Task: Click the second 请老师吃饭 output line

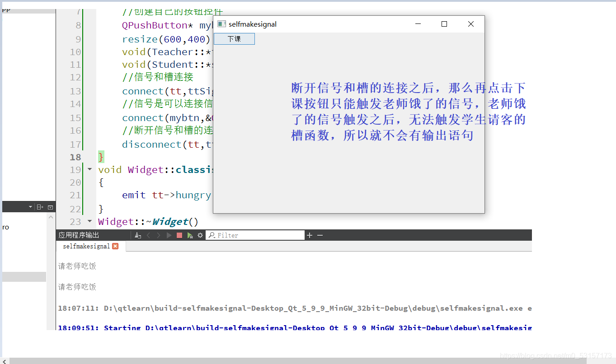Action: click(77, 287)
